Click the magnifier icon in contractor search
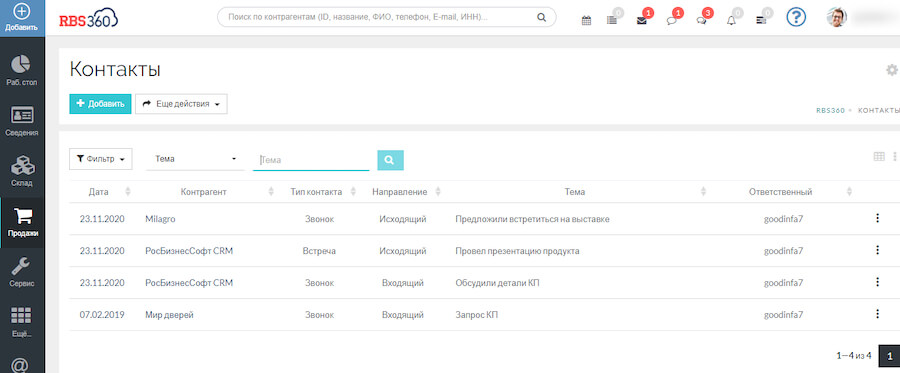900x373 pixels. coord(541,17)
